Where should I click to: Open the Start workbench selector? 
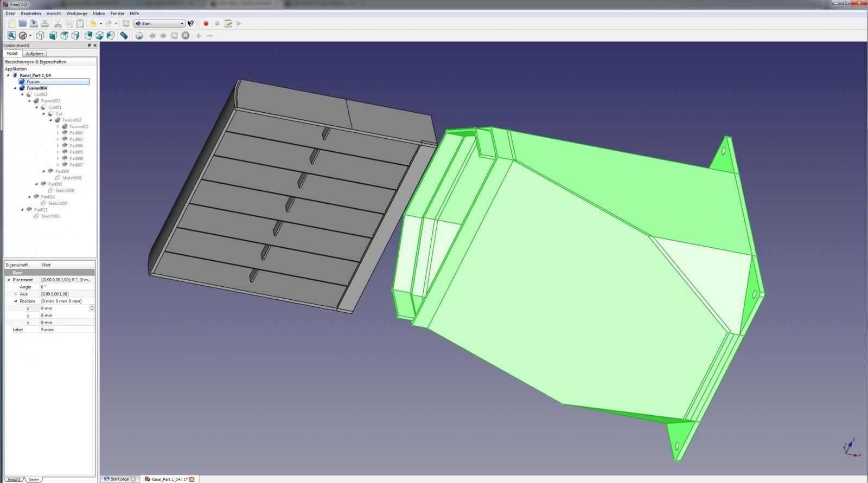(159, 23)
